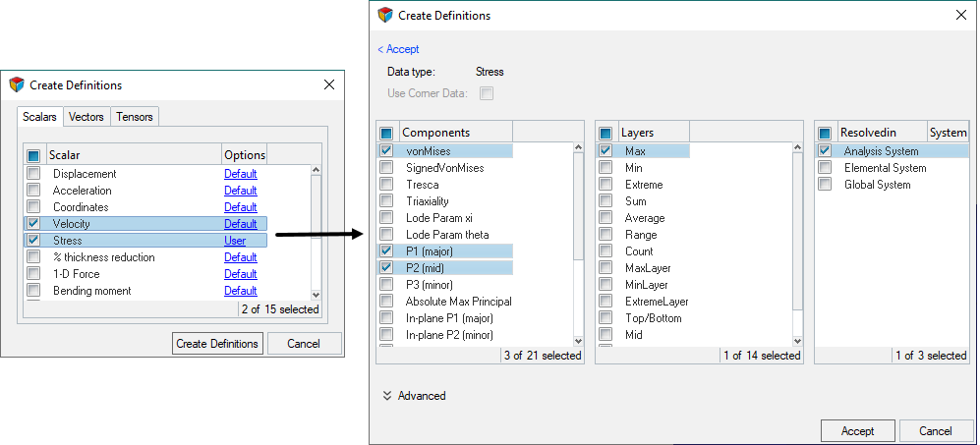Go back via the Accept link
Screen dimensions: 980x445
[x=398, y=49]
